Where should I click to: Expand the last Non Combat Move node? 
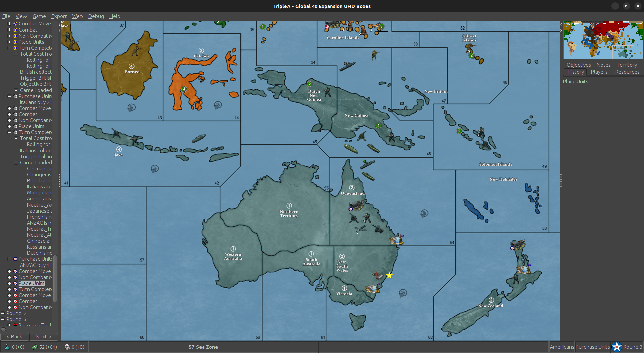pos(9,307)
